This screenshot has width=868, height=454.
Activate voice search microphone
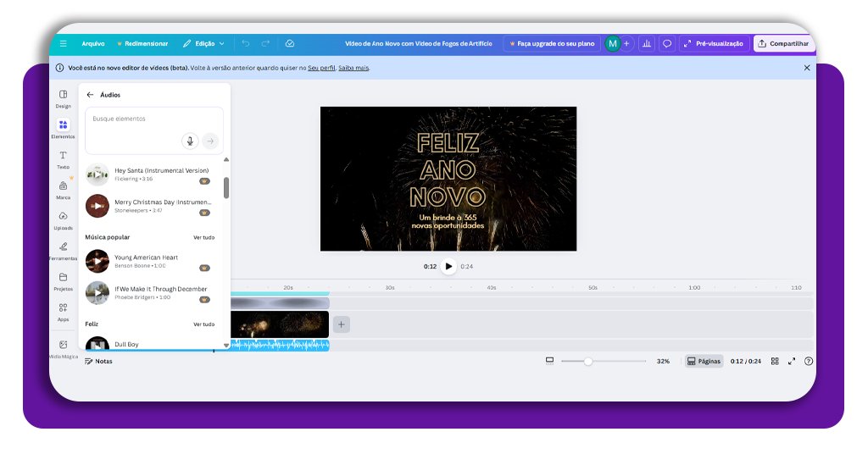(190, 141)
